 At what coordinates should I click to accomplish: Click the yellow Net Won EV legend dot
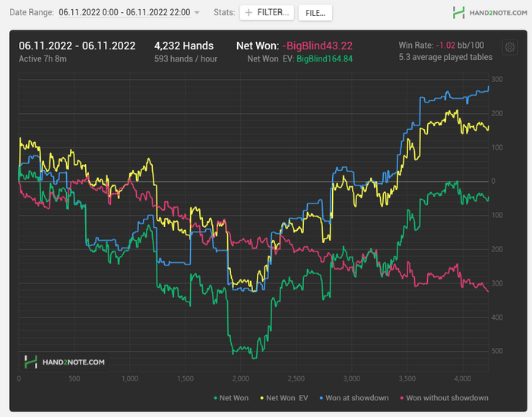[x=262, y=398]
